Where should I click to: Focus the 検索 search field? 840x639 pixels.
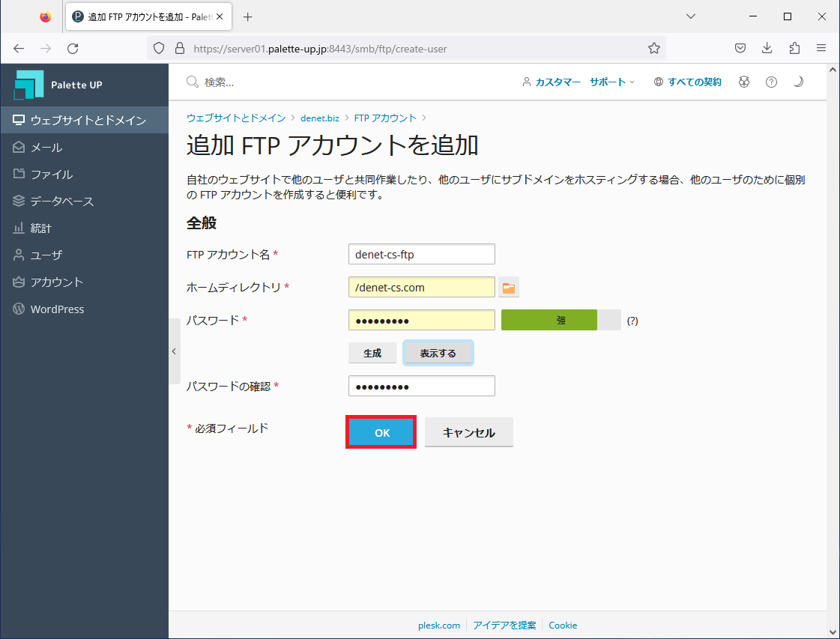coord(219,82)
